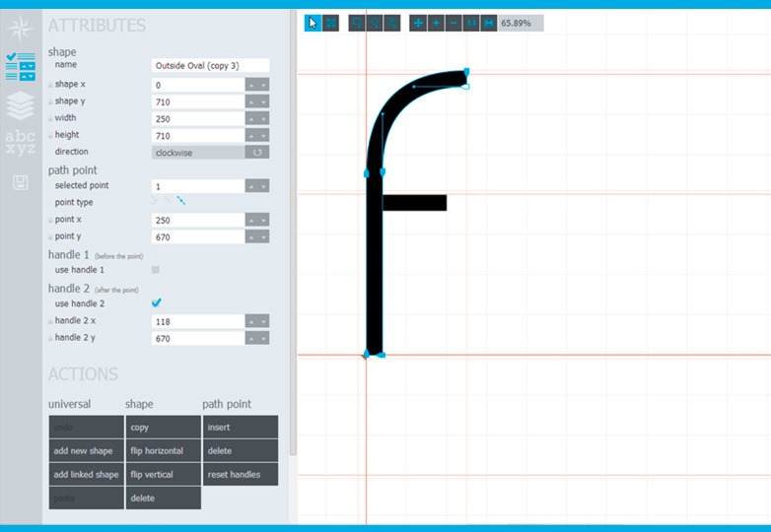Click the undo button
771x532 pixels.
click(x=86, y=427)
